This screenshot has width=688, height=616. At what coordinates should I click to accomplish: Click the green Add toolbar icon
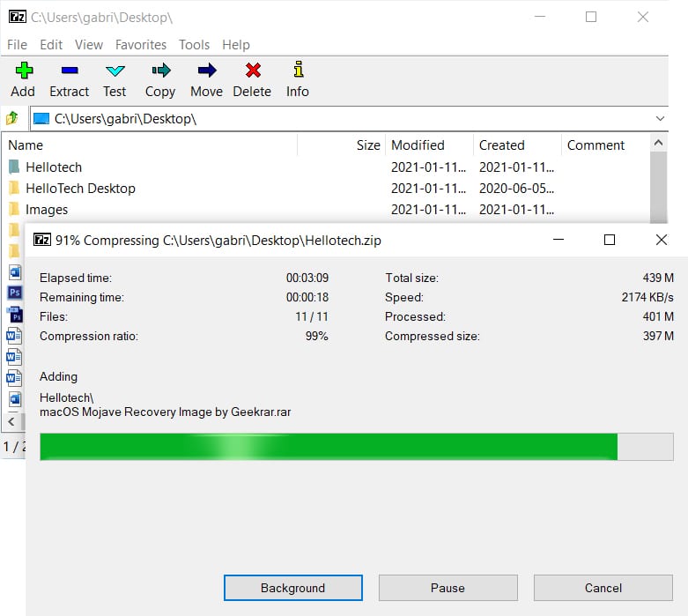[x=24, y=71]
